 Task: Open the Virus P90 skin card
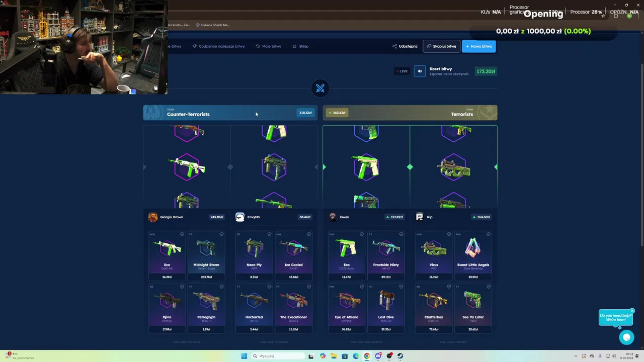[434, 255]
